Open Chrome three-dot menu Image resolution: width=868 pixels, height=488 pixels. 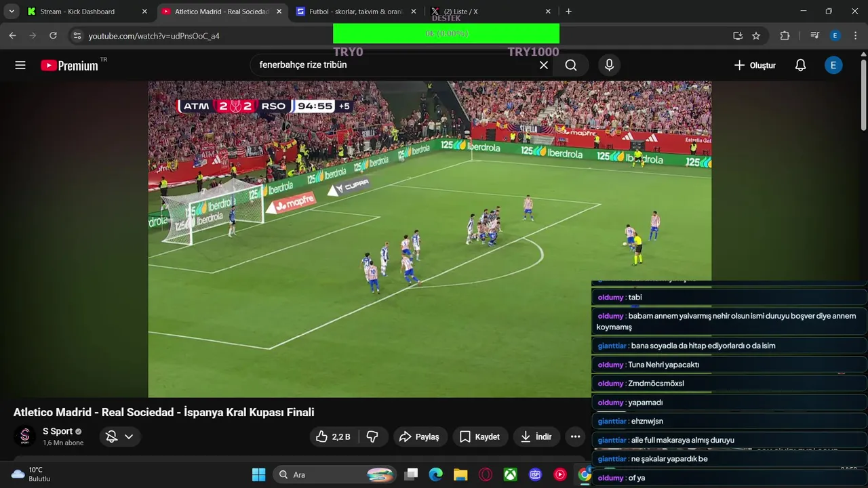click(x=854, y=35)
